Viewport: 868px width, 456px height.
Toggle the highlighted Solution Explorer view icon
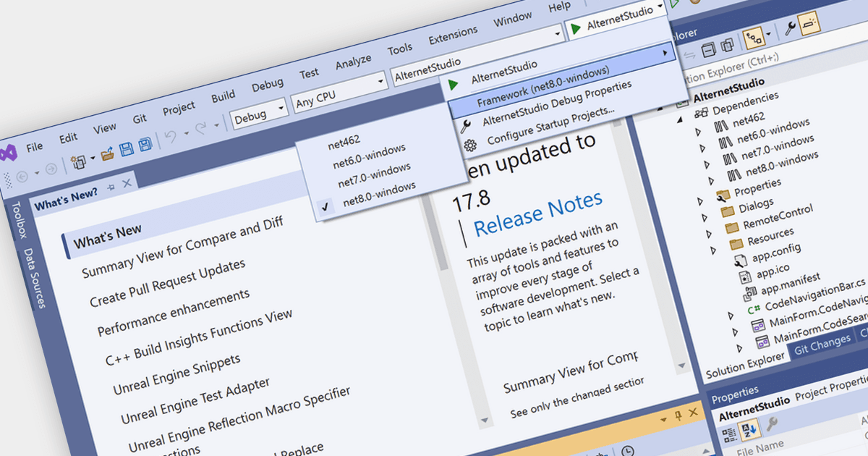(x=754, y=37)
